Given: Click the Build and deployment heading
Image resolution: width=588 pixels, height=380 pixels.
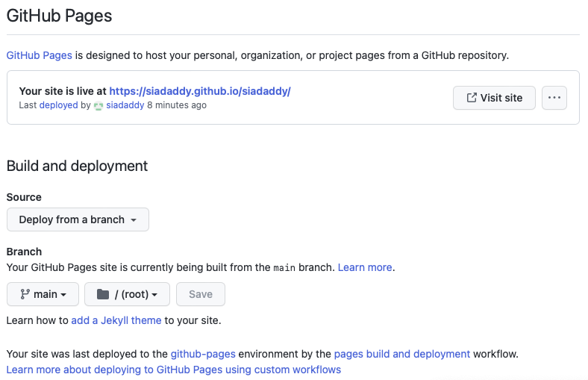Looking at the screenshot, I should click(78, 166).
